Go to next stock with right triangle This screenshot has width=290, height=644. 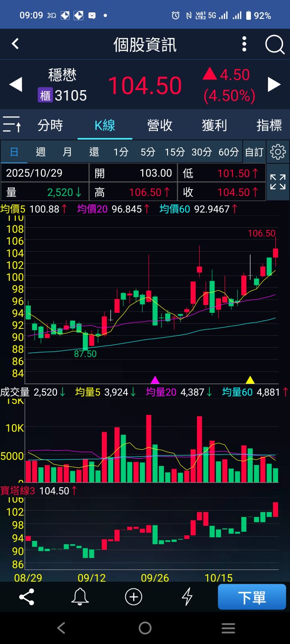click(x=274, y=85)
